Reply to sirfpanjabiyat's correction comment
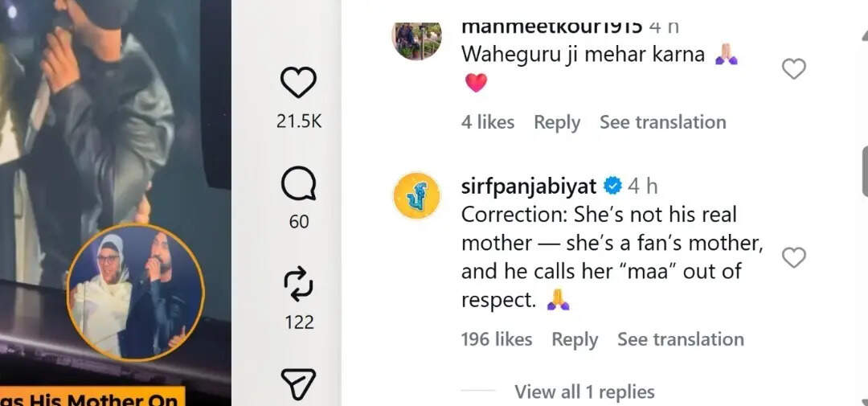Image resolution: width=868 pixels, height=406 pixels. pyautogui.click(x=575, y=339)
